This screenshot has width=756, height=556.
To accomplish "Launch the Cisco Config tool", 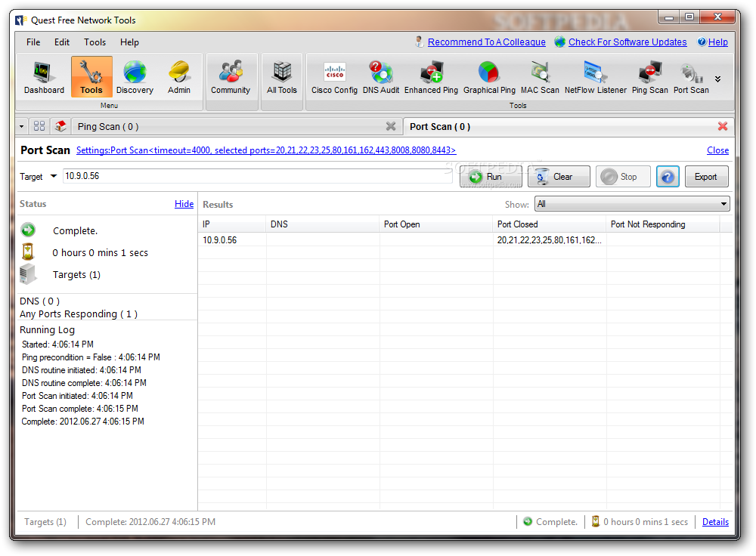I will pyautogui.click(x=334, y=77).
